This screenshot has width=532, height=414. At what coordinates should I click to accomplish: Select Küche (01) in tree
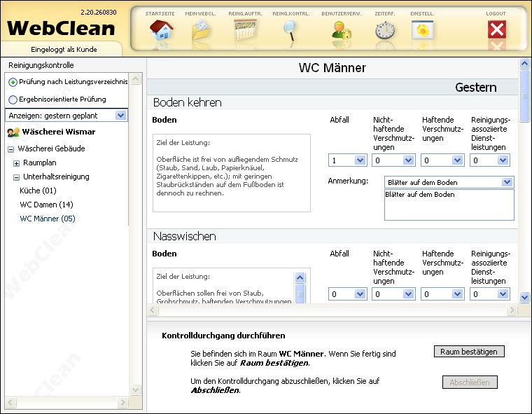38,191
